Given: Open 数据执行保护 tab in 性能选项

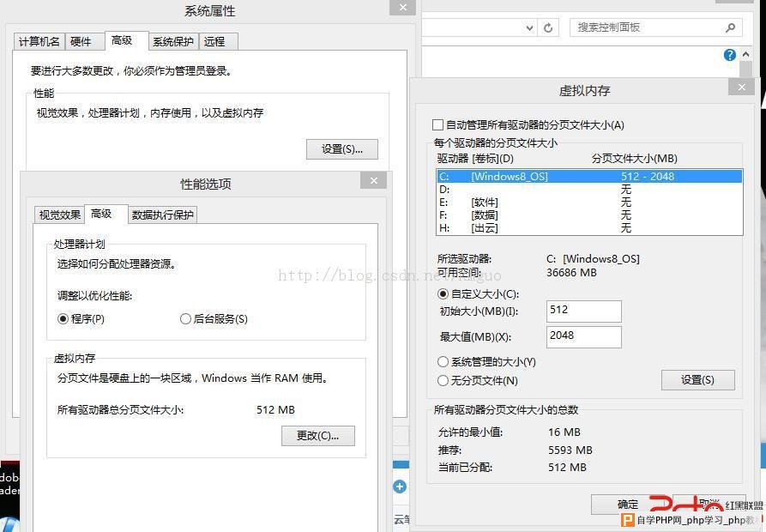Looking at the screenshot, I should point(163,215).
